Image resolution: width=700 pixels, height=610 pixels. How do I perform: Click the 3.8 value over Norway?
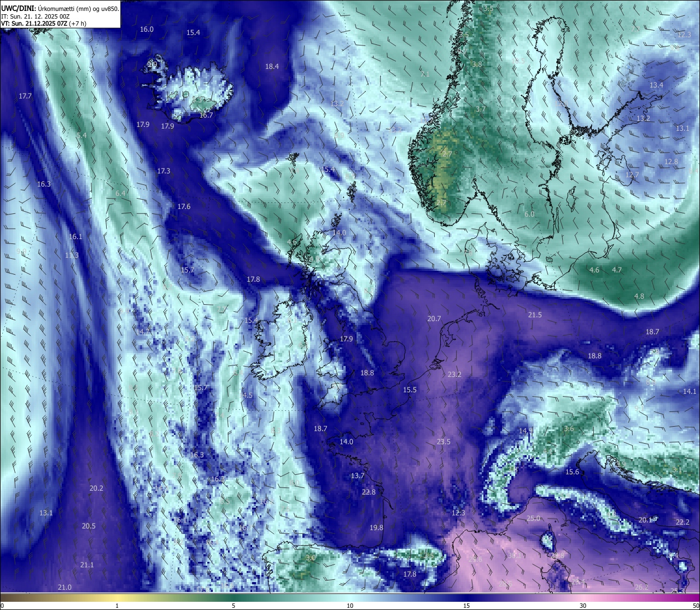477,65
